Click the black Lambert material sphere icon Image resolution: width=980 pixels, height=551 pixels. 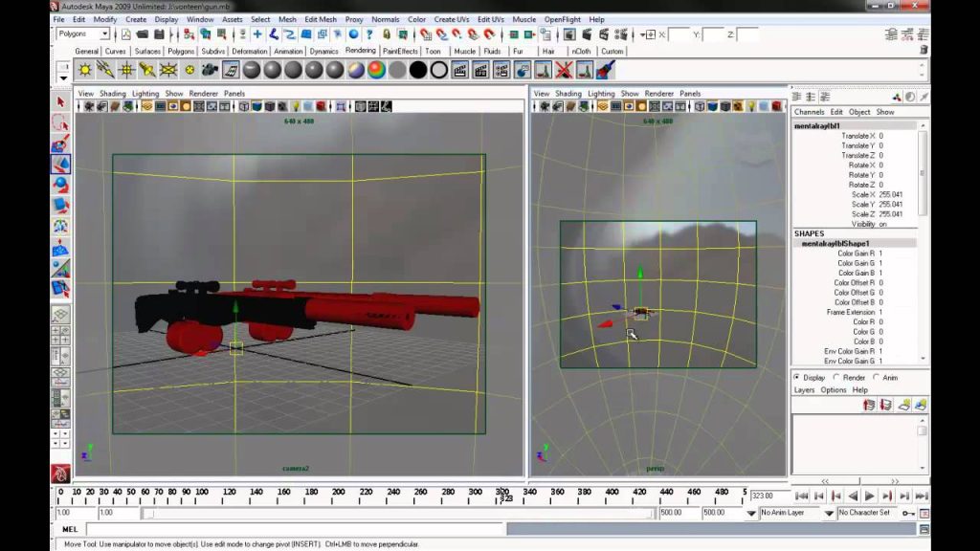pyautogui.click(x=418, y=70)
